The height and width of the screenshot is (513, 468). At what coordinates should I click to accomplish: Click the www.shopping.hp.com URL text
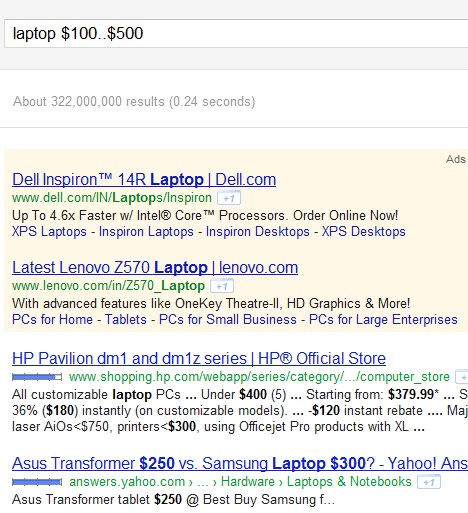(x=259, y=377)
